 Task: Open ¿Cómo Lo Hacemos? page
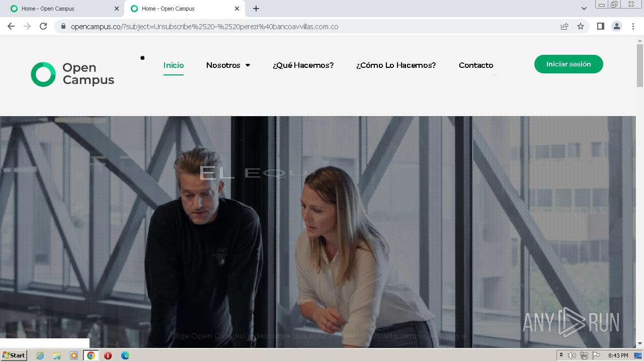(396, 65)
